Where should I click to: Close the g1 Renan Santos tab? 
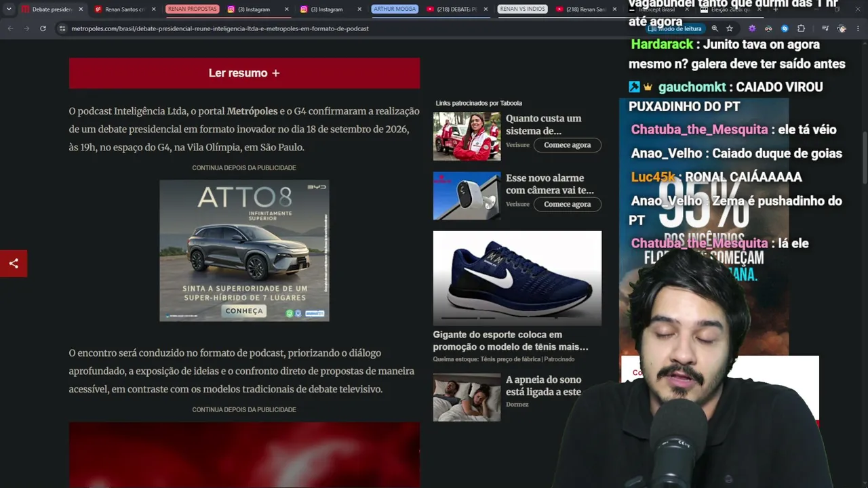coord(154,9)
